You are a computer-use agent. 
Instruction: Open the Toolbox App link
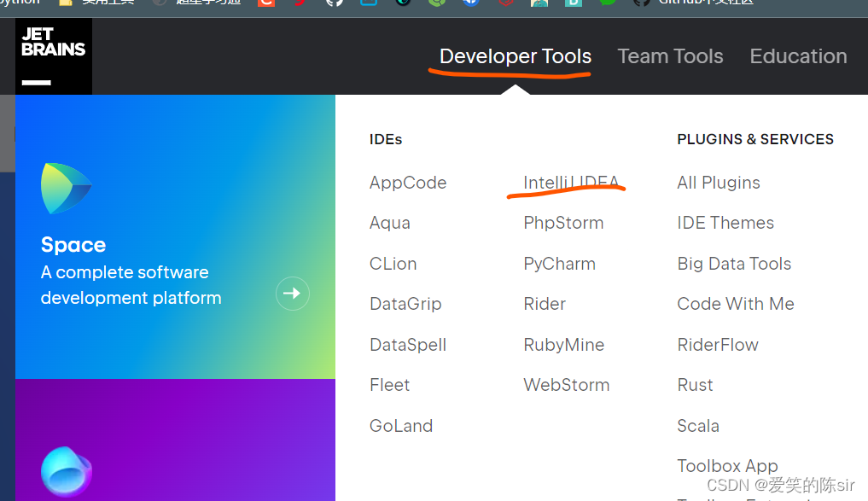click(728, 466)
